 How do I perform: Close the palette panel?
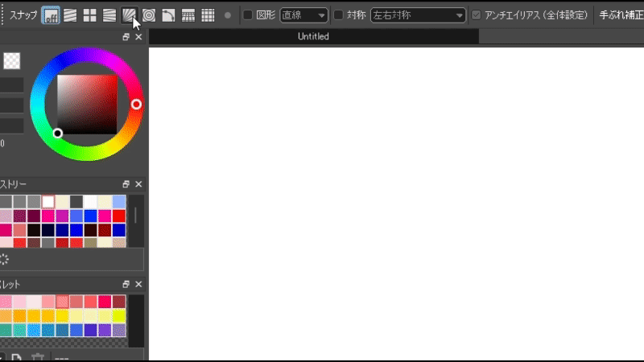(x=138, y=284)
